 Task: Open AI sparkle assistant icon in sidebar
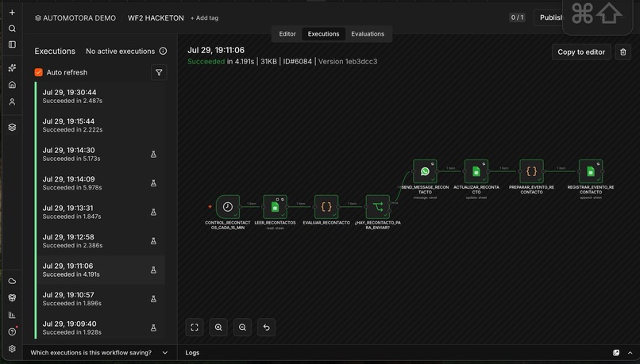point(12,67)
